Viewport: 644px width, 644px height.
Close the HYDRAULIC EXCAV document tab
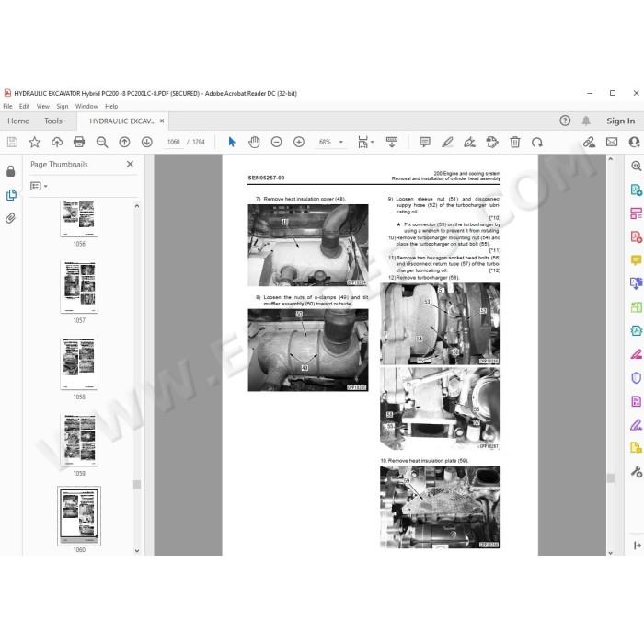tap(162, 121)
